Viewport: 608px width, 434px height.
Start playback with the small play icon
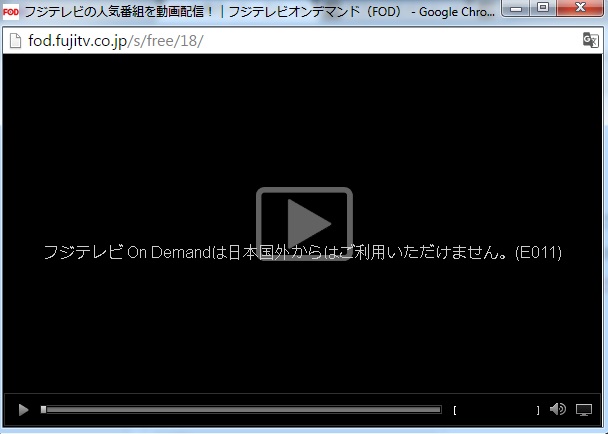pos(23,410)
